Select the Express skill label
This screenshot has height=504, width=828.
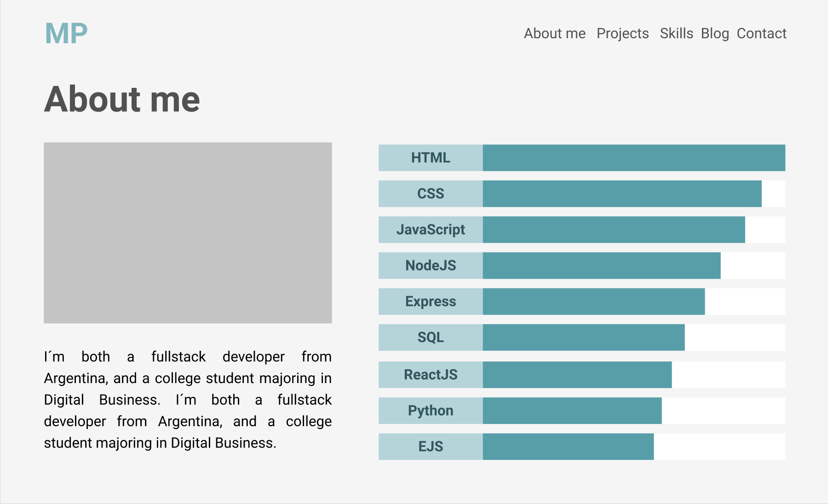point(431,301)
